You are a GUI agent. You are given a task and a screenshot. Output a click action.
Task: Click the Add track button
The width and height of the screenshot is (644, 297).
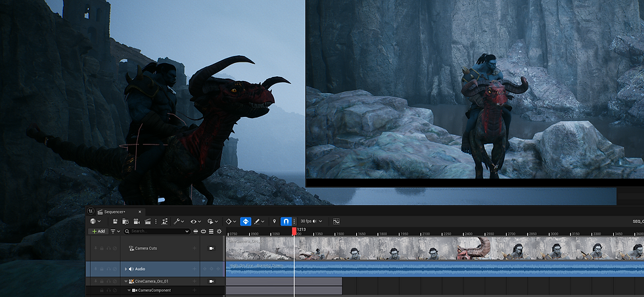pos(98,231)
